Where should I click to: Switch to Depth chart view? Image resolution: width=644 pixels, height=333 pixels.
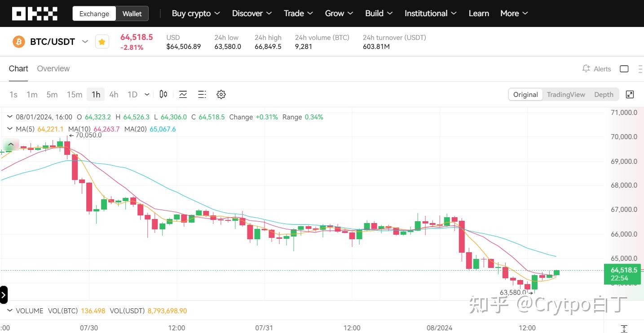604,94
